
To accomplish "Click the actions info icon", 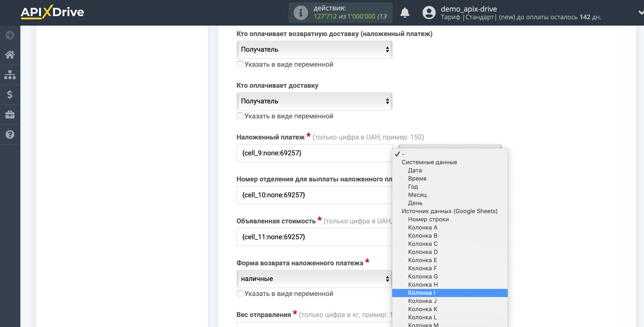I will click(x=301, y=12).
